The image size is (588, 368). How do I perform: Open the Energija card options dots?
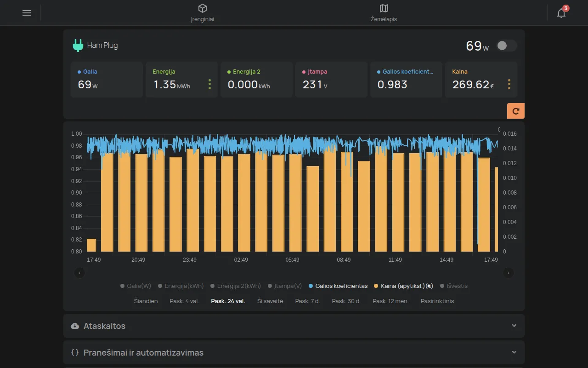(209, 84)
